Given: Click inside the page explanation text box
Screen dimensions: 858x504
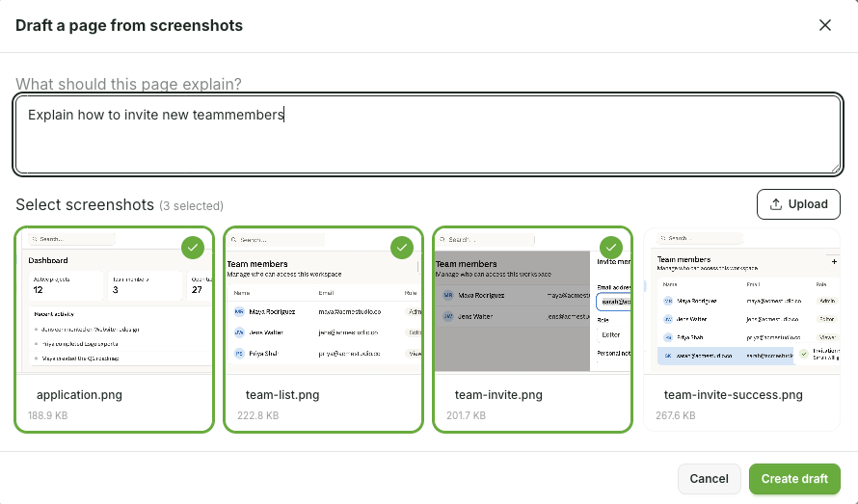Looking at the screenshot, I should pyautogui.click(x=428, y=135).
